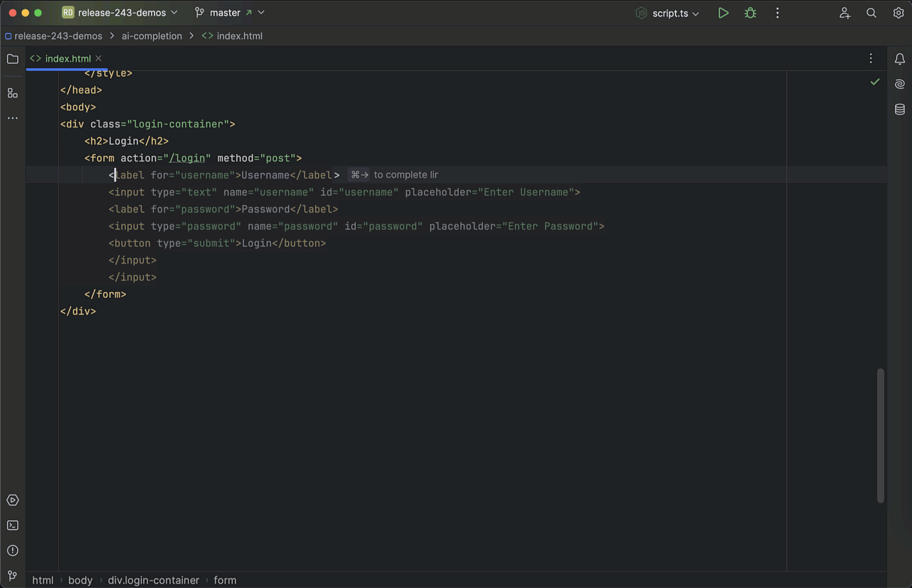Close the index.html editor tab
The width and height of the screenshot is (912, 588).
point(99,58)
